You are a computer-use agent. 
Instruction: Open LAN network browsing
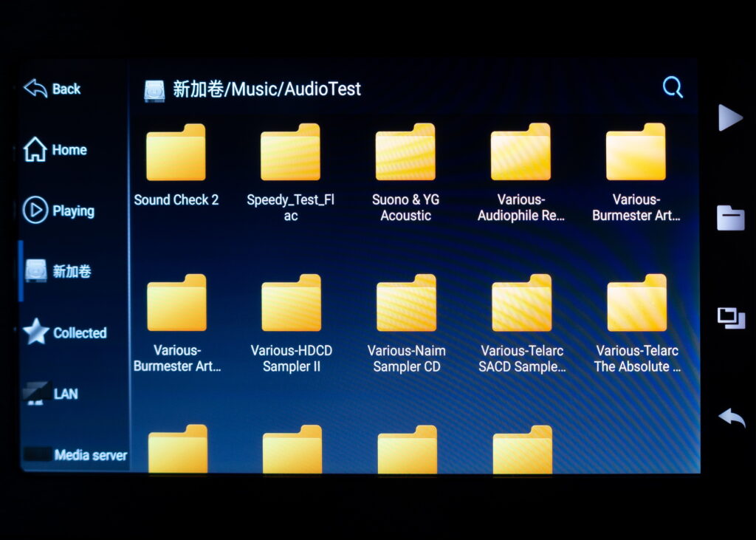(52, 394)
